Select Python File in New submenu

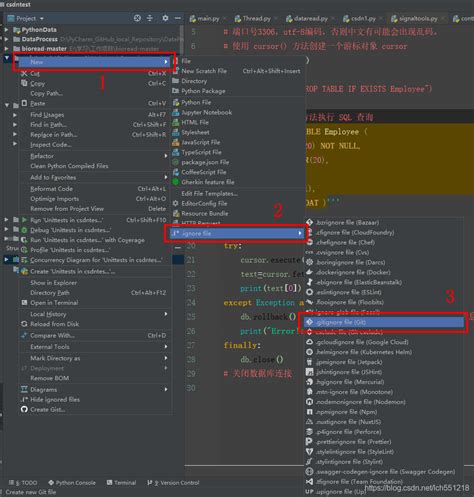(238, 102)
